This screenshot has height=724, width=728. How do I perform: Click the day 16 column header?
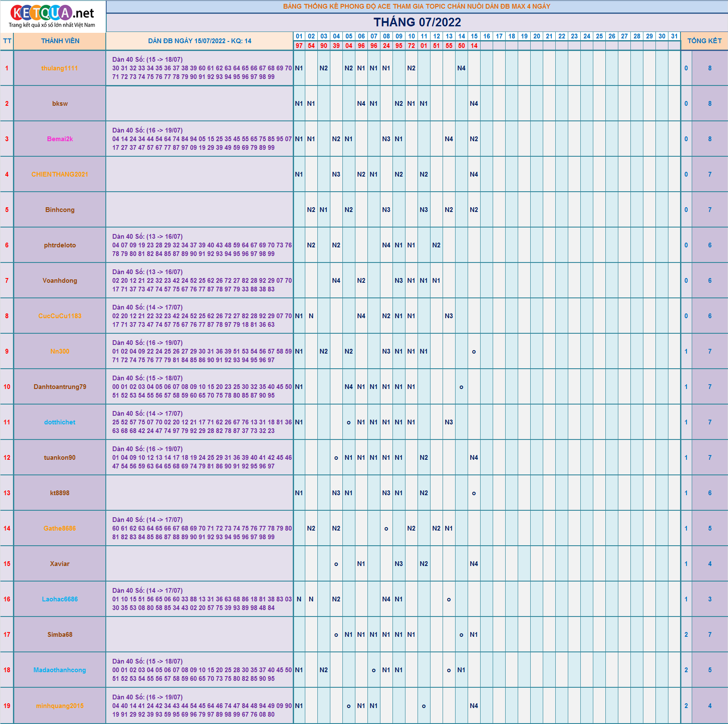coord(487,36)
